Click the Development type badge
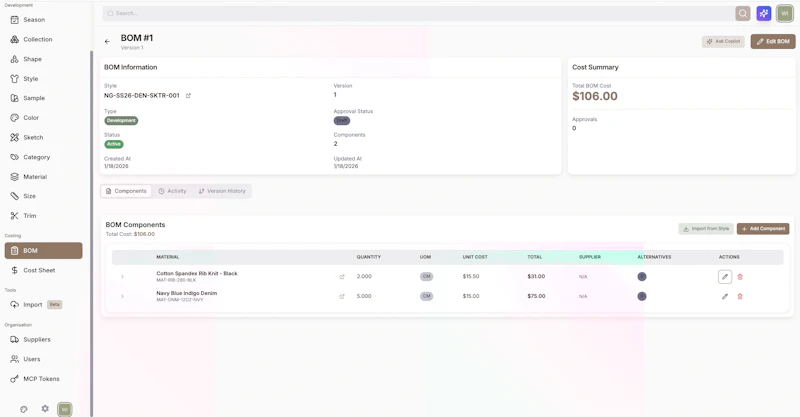The width and height of the screenshot is (800, 417). point(121,120)
